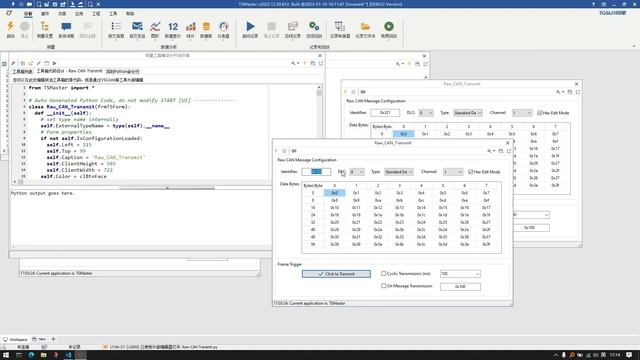The width and height of the screenshot is (640, 360).
Task: Open the message list lines icon
Action: 116,27
